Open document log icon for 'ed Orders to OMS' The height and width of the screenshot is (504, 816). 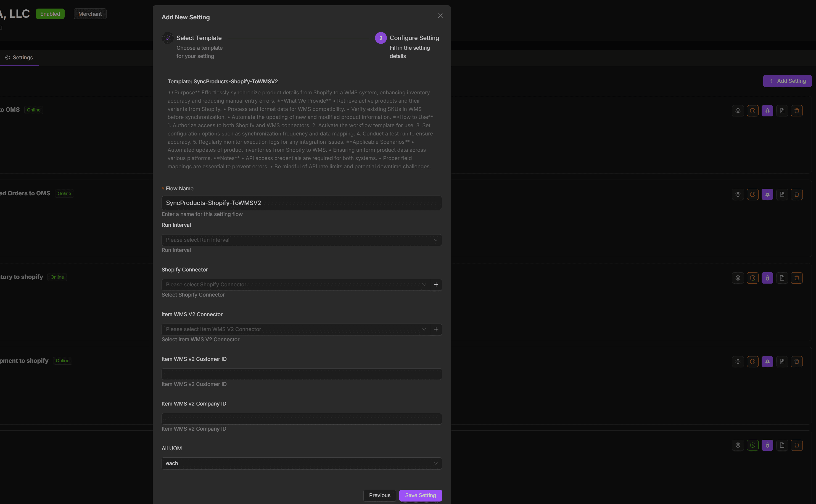pyautogui.click(x=782, y=194)
